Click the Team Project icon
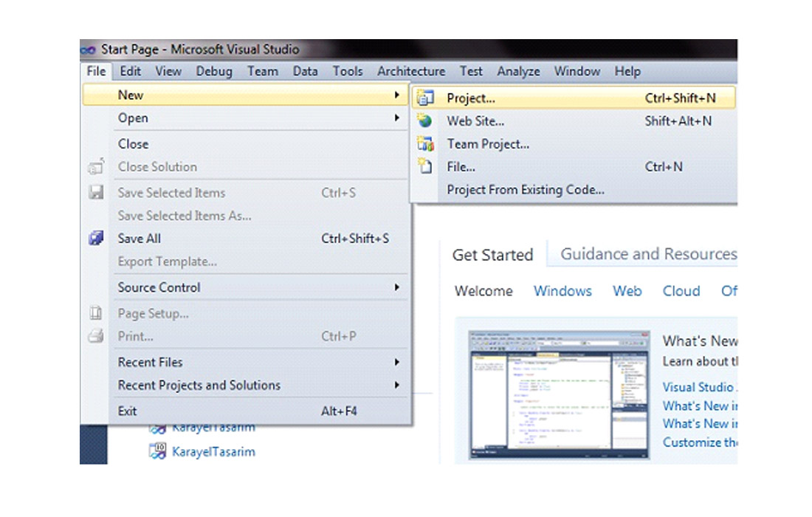This screenshot has width=812, height=517. click(425, 143)
